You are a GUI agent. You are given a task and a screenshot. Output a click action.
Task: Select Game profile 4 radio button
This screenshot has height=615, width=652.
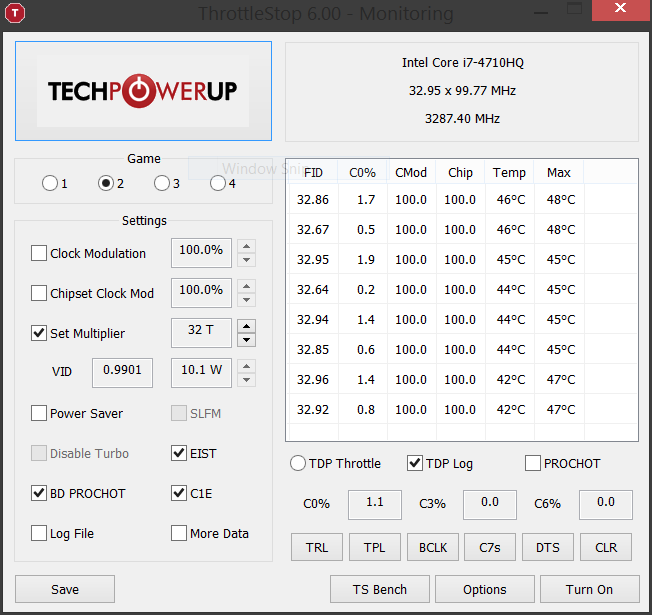pyautogui.click(x=218, y=183)
